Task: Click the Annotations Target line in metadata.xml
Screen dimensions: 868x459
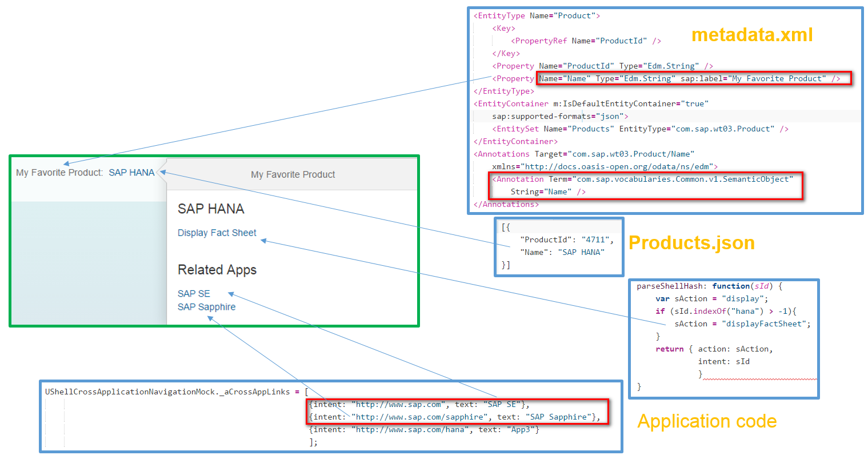Action: [584, 154]
